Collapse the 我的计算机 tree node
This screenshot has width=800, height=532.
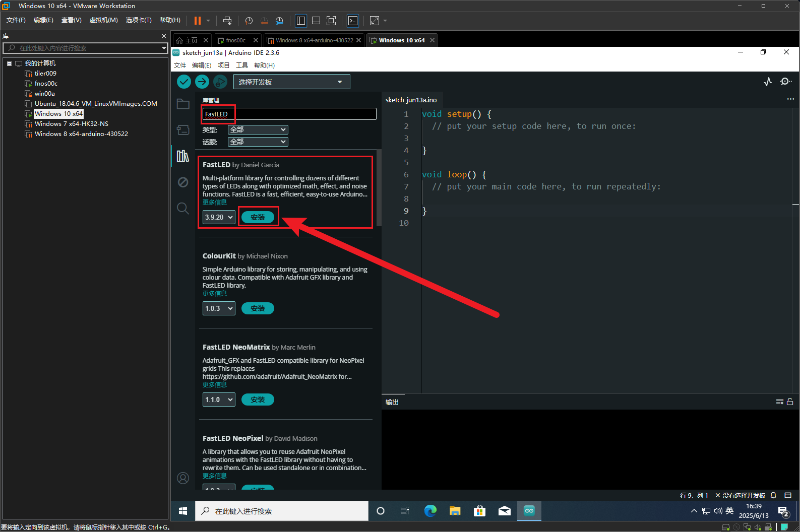click(9, 63)
